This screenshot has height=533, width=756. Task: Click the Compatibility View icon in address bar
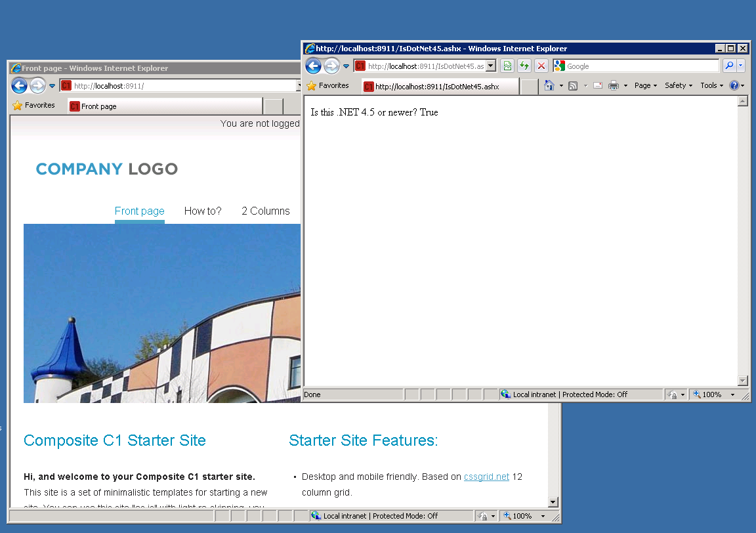coord(507,66)
